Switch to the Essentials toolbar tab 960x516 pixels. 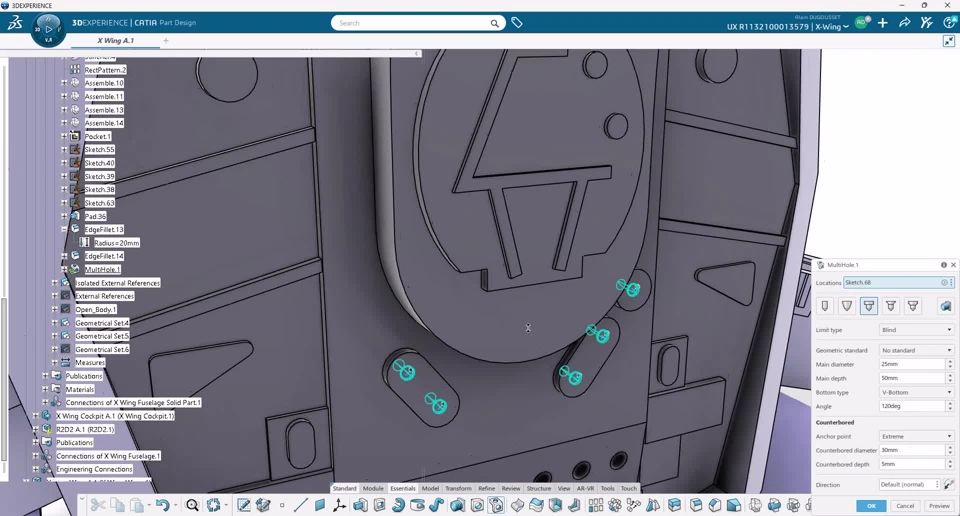402,488
